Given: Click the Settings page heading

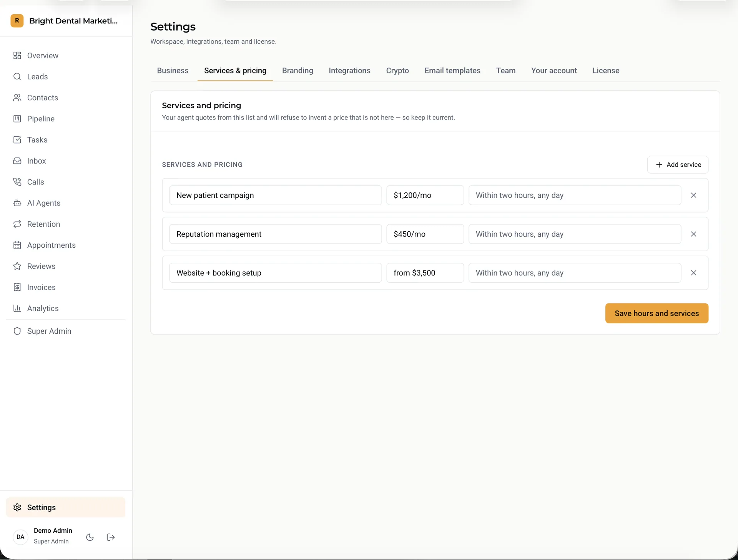Looking at the screenshot, I should click(173, 27).
